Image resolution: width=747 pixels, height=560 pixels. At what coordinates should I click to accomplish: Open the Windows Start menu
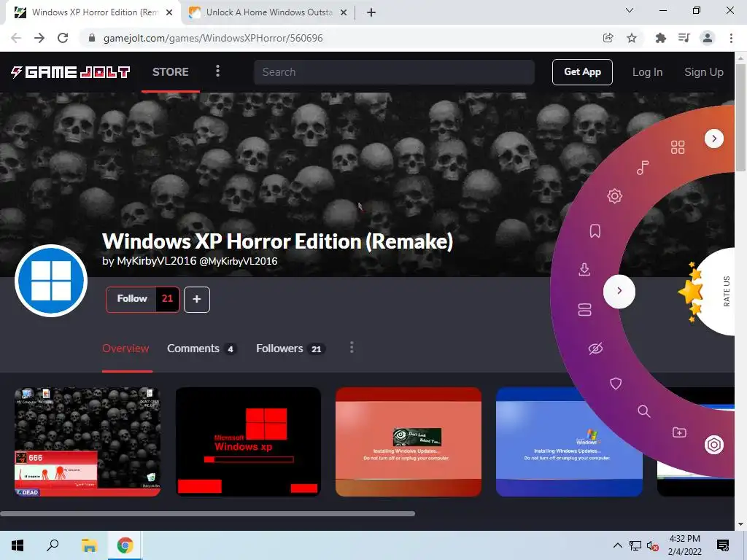tap(18, 545)
